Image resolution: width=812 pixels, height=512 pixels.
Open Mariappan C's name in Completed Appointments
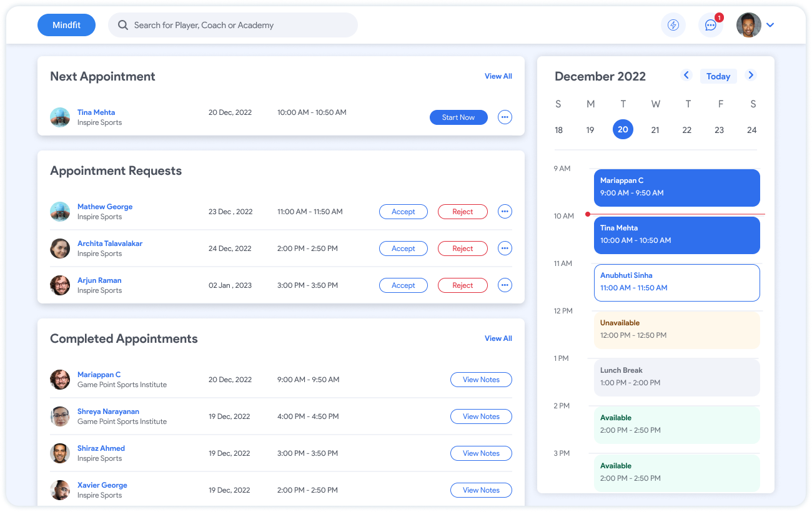99,375
